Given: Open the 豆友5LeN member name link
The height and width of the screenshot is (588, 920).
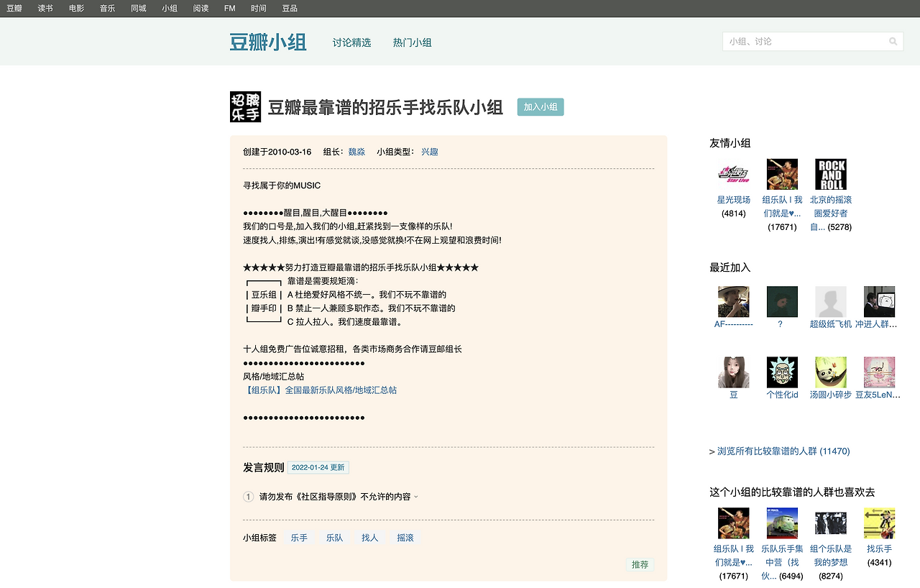Looking at the screenshot, I should coord(878,395).
